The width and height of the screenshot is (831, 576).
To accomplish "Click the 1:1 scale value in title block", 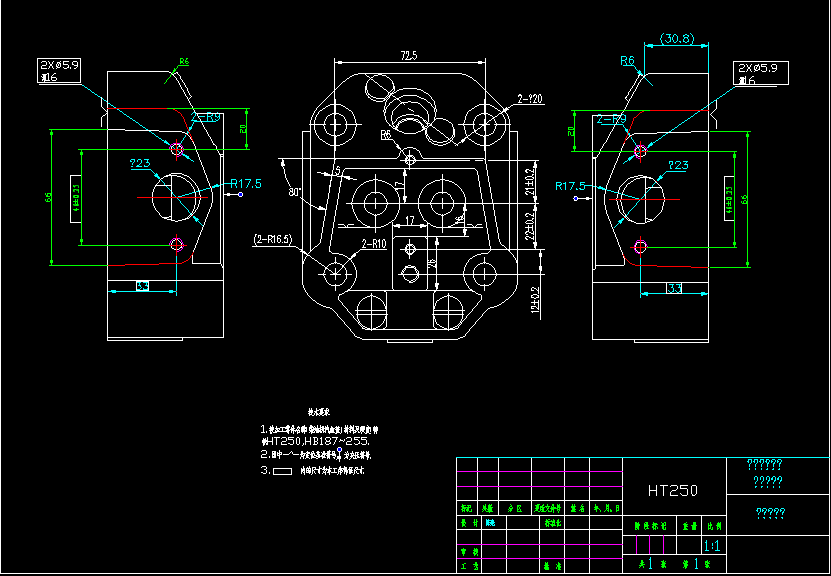I will point(713,546).
